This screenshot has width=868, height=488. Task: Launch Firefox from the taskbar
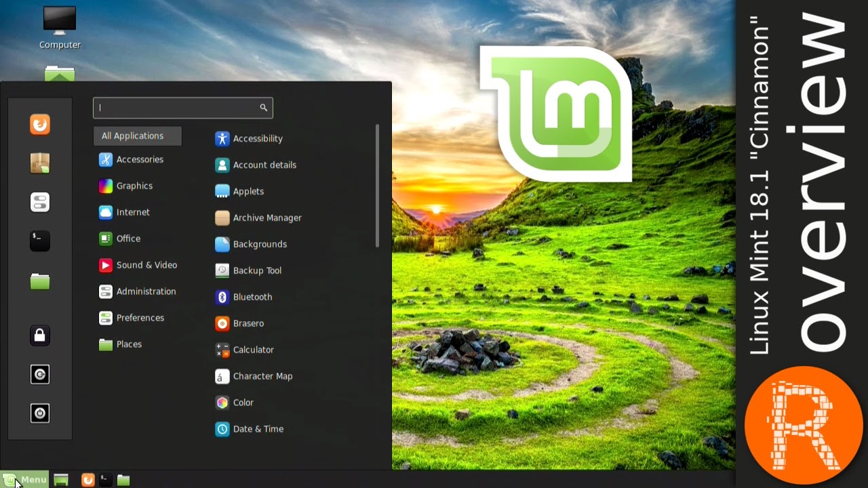pyautogui.click(x=87, y=479)
